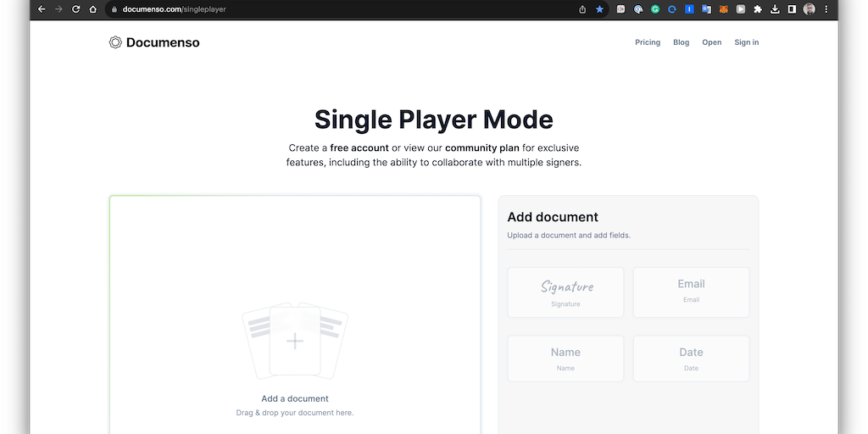The width and height of the screenshot is (868, 434).
Task: Click Upload a document and add fields text
Action: click(x=569, y=236)
